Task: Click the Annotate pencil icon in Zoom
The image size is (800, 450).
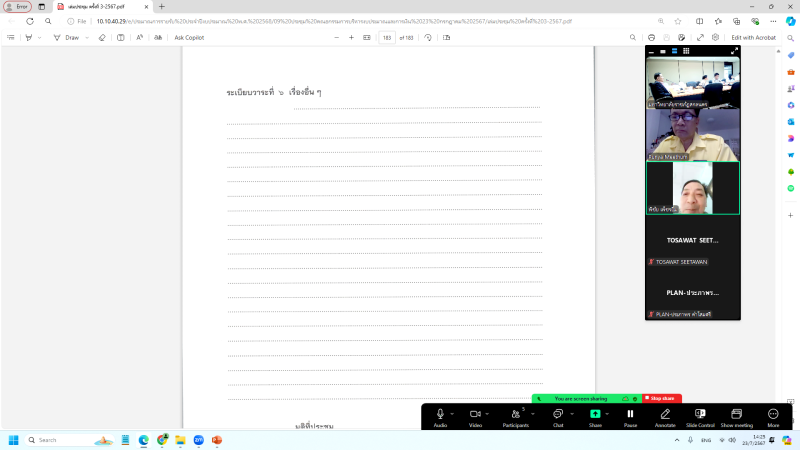Action: 665,414
